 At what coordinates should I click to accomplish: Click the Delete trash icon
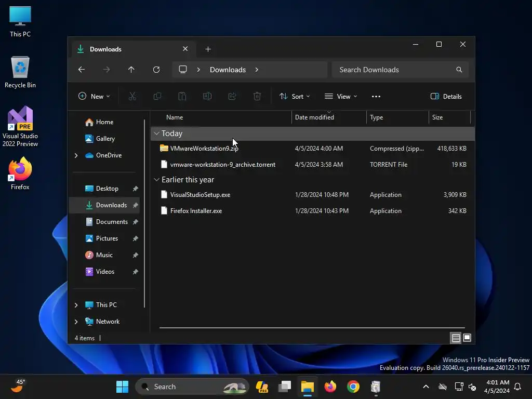click(x=257, y=96)
